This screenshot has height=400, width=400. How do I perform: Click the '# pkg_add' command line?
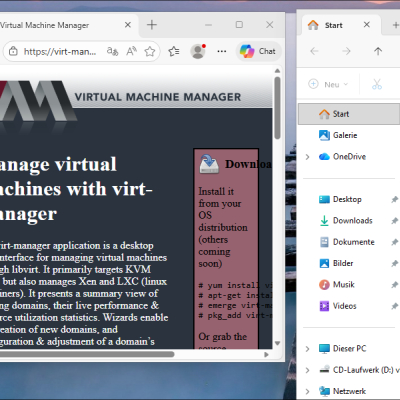[x=235, y=315]
